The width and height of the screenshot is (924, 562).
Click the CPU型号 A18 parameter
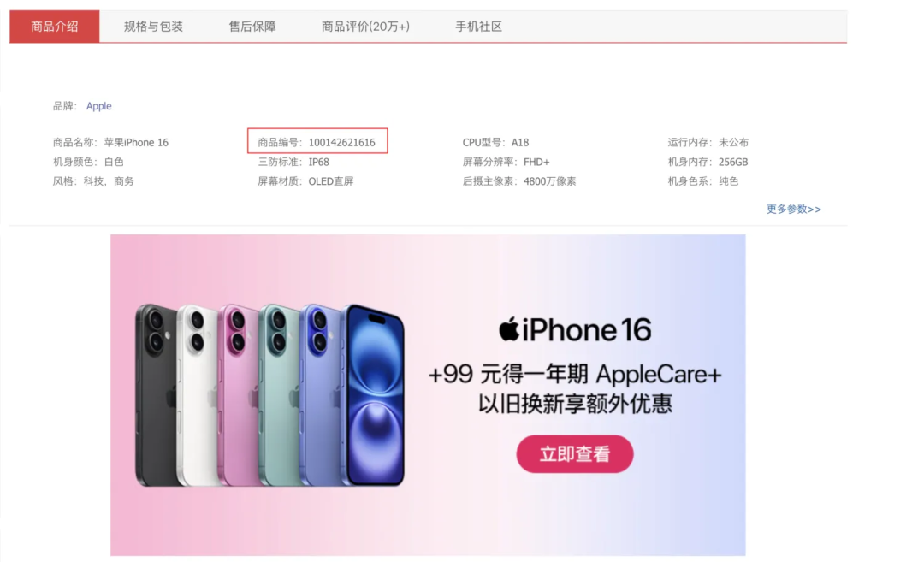click(x=495, y=143)
